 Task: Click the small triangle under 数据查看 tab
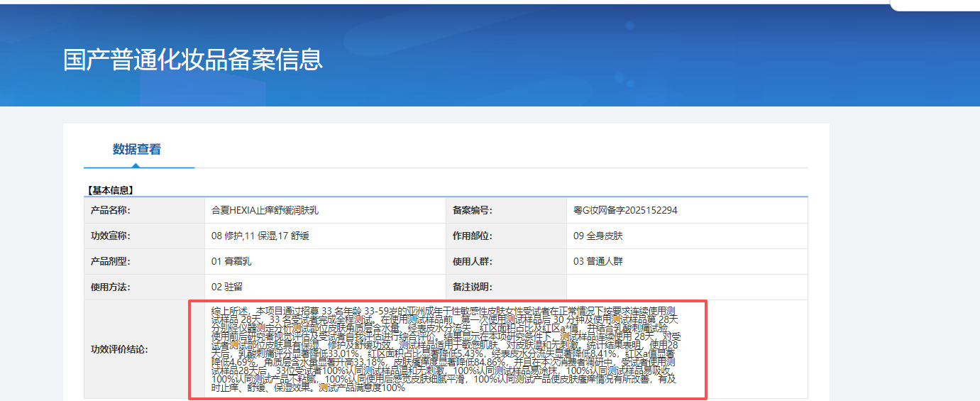click(136, 165)
